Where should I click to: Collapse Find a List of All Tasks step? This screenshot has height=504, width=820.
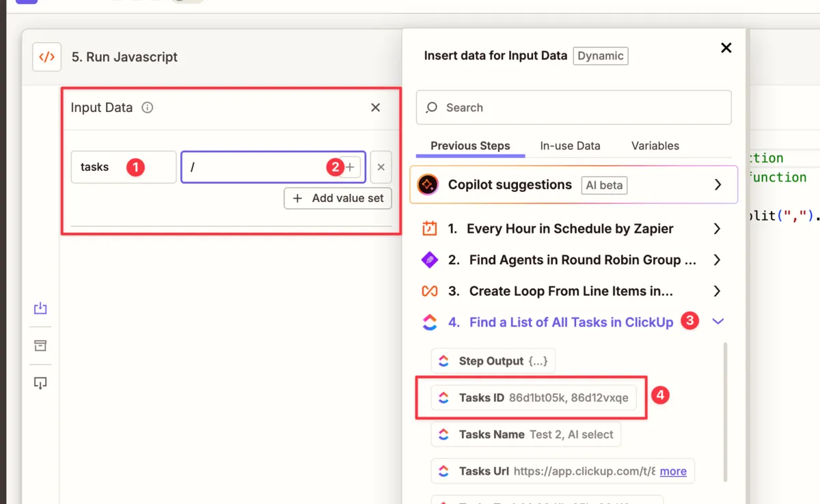tap(717, 322)
